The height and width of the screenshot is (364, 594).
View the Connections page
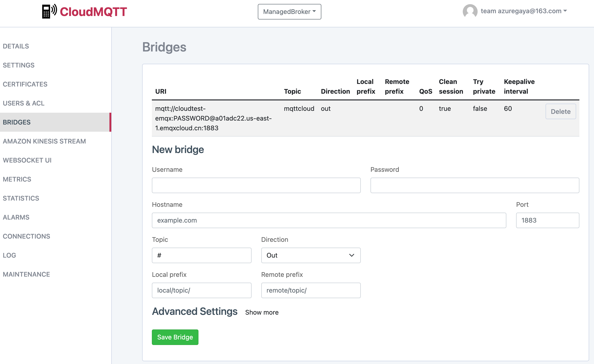26,236
